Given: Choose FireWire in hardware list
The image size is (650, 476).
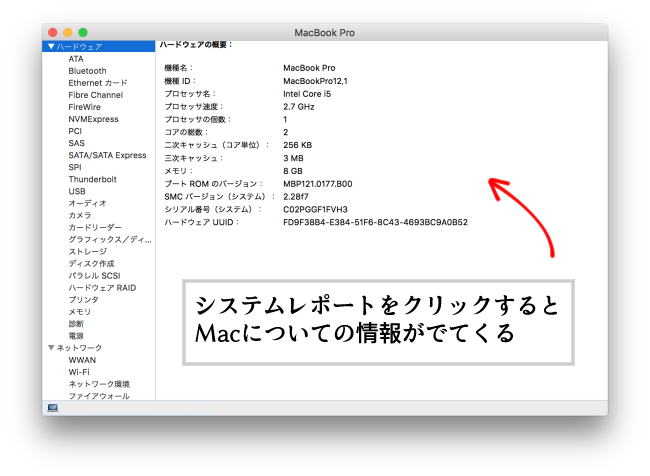Looking at the screenshot, I should point(85,107).
